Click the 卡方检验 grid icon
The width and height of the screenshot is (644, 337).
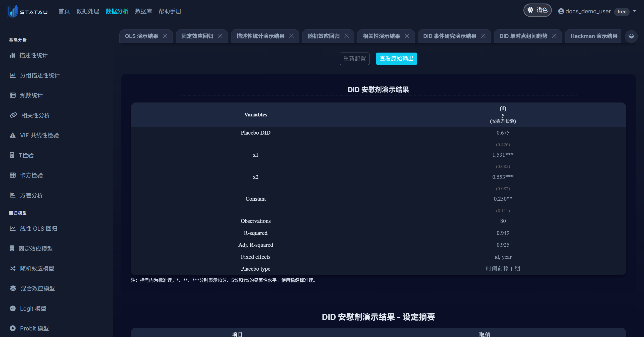[x=13, y=175]
